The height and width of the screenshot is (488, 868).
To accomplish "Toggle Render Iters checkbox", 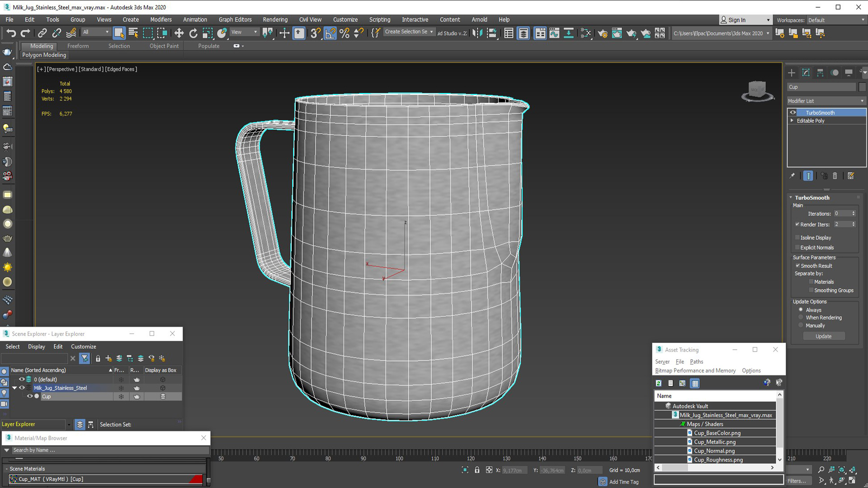I will coord(797,224).
